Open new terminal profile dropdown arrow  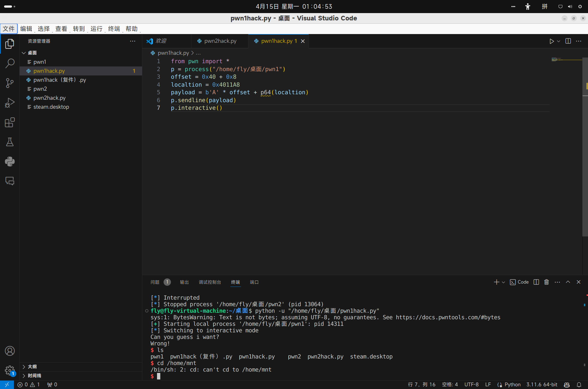[503, 282]
